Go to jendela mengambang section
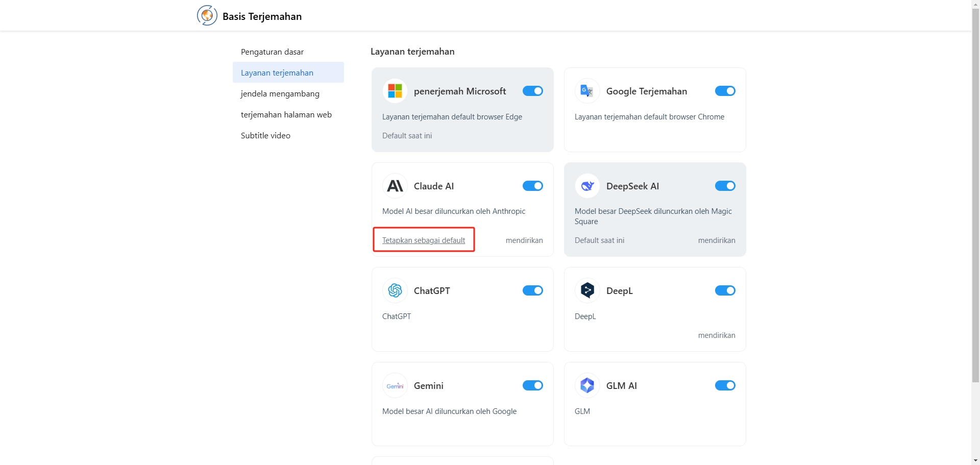 (x=288, y=93)
